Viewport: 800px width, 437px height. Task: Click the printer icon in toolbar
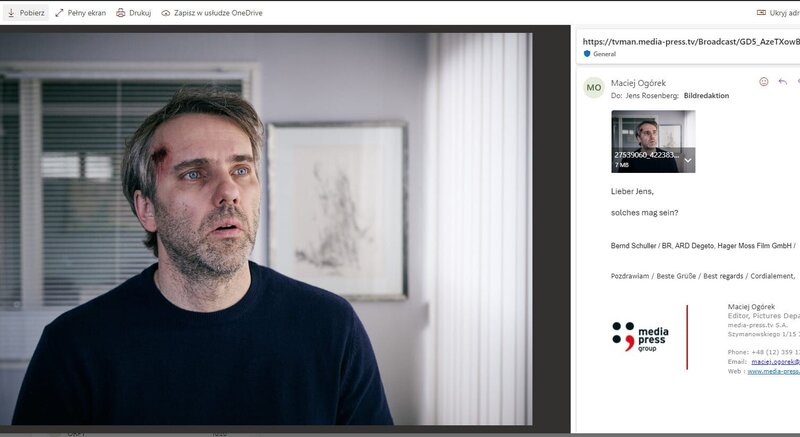[x=121, y=13]
